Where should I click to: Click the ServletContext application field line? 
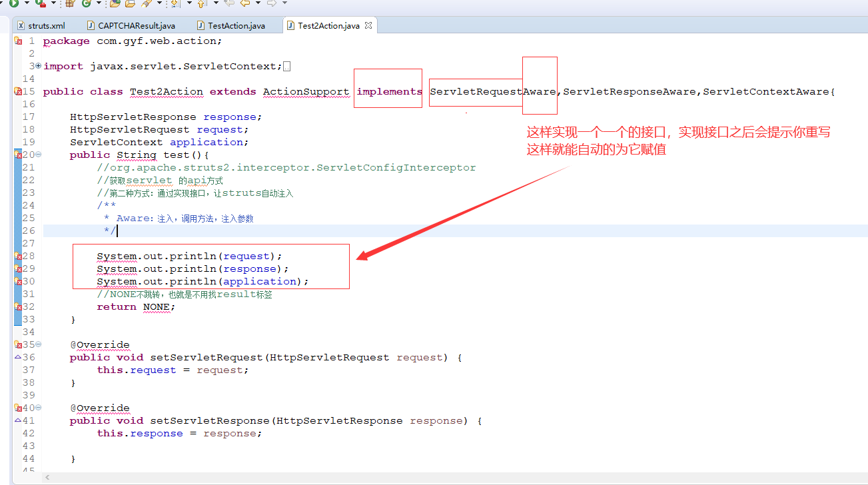160,143
